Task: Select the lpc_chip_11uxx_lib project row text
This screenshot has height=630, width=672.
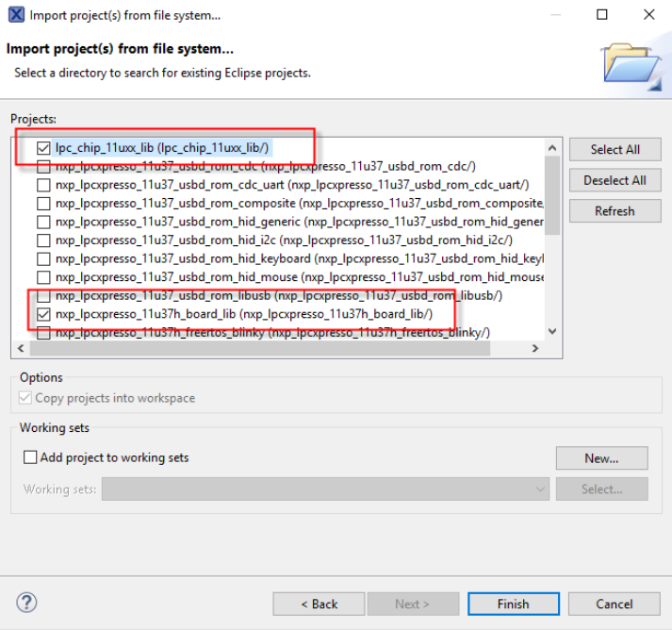Action: [162, 148]
